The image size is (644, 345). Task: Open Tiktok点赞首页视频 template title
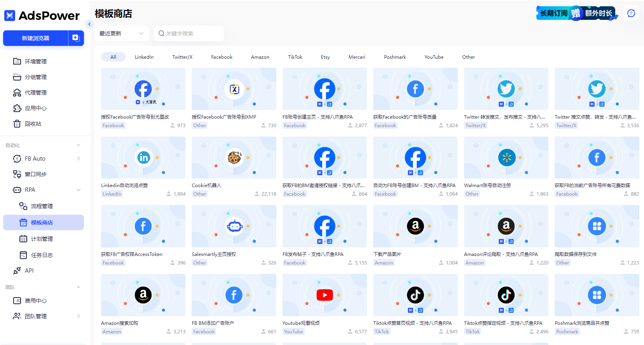click(412, 323)
